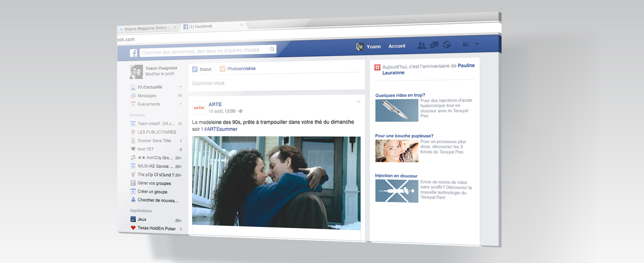The height and width of the screenshot is (263, 644).
Task: Click the post audience gear icon
Action: 241,111
